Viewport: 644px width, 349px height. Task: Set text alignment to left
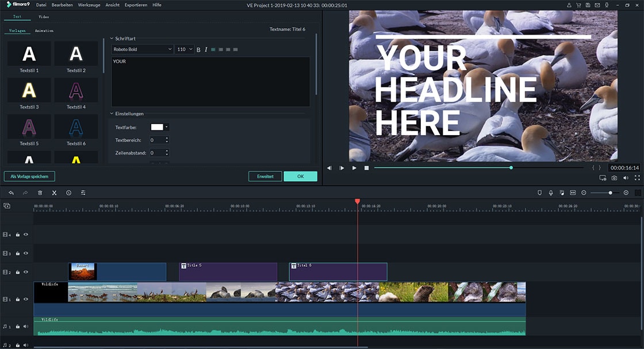pyautogui.click(x=213, y=49)
